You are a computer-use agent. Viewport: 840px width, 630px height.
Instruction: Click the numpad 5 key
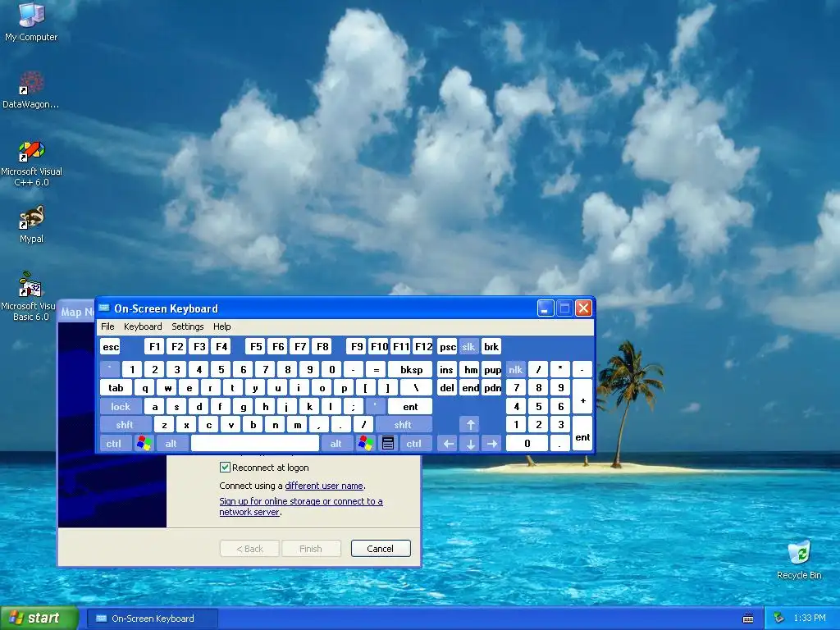point(538,406)
